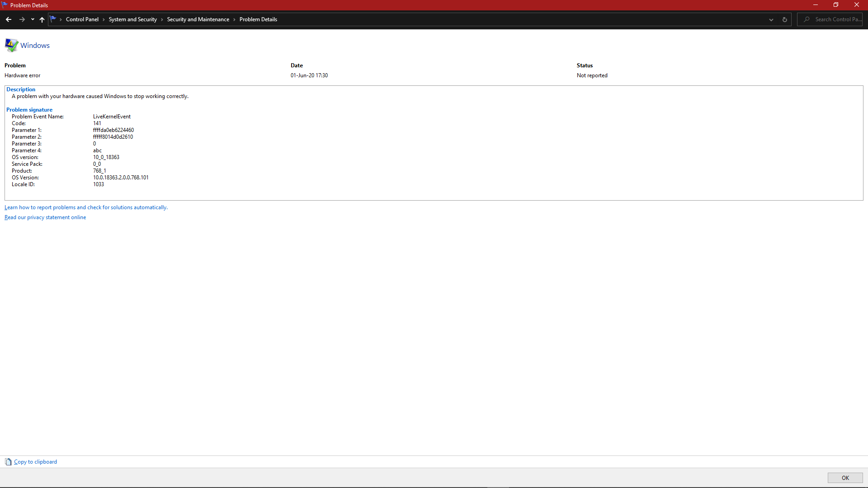
Task: Expand the chevron after System and Security
Action: point(162,19)
